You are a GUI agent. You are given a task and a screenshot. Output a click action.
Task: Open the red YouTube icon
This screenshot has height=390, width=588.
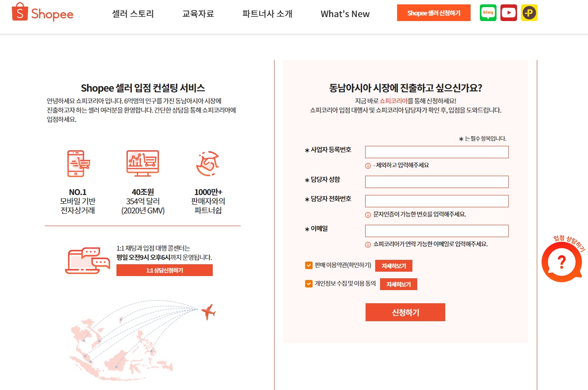(x=509, y=13)
